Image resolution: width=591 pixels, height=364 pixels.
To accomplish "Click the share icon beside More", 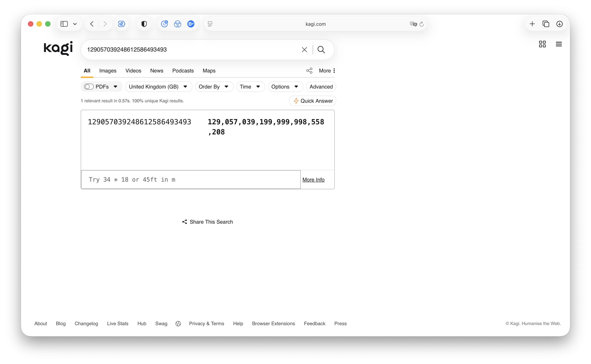I will (x=309, y=71).
